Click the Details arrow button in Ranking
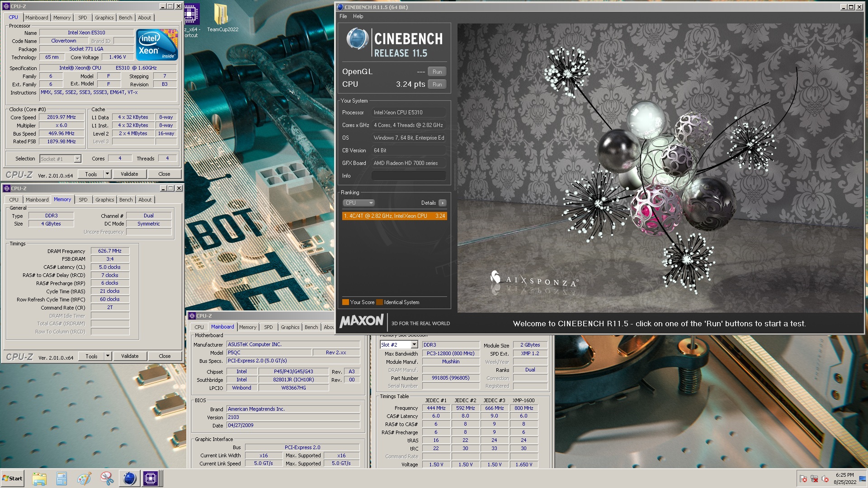The height and width of the screenshot is (488, 868). click(x=443, y=203)
